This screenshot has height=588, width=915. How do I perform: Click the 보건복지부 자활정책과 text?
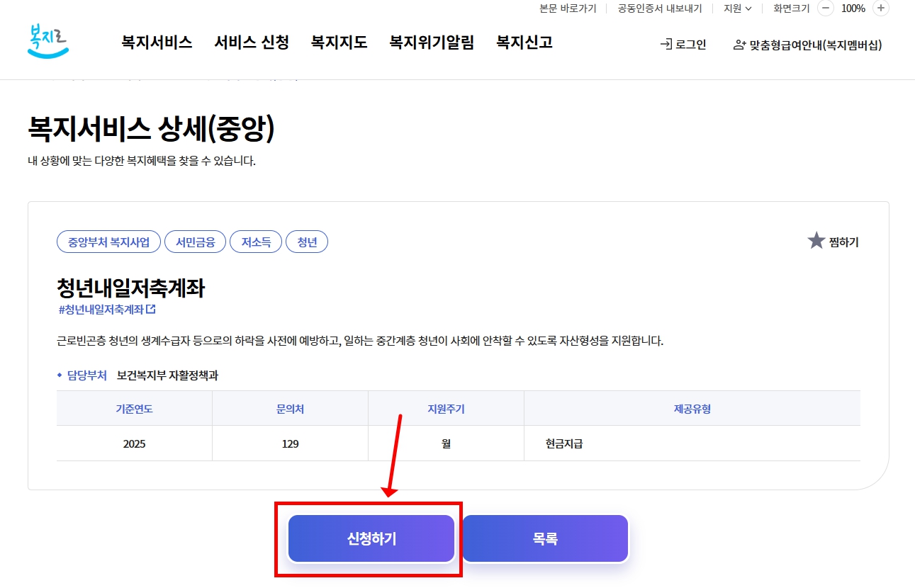(x=167, y=375)
